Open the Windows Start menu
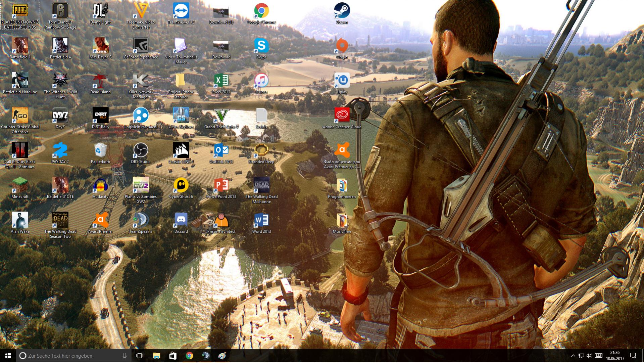This screenshot has width=644, height=363. click(x=8, y=356)
